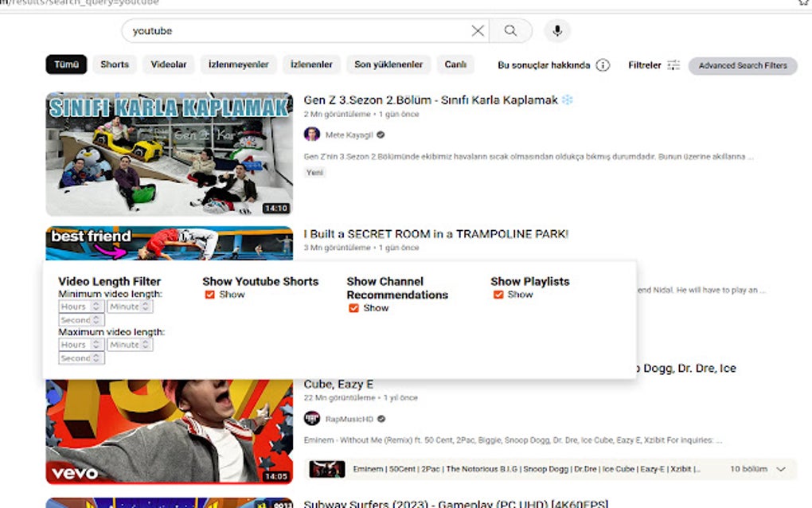Screen dimensions: 812x508
Task: Switch to the Shorts filter tab
Action: pyautogui.click(x=114, y=64)
